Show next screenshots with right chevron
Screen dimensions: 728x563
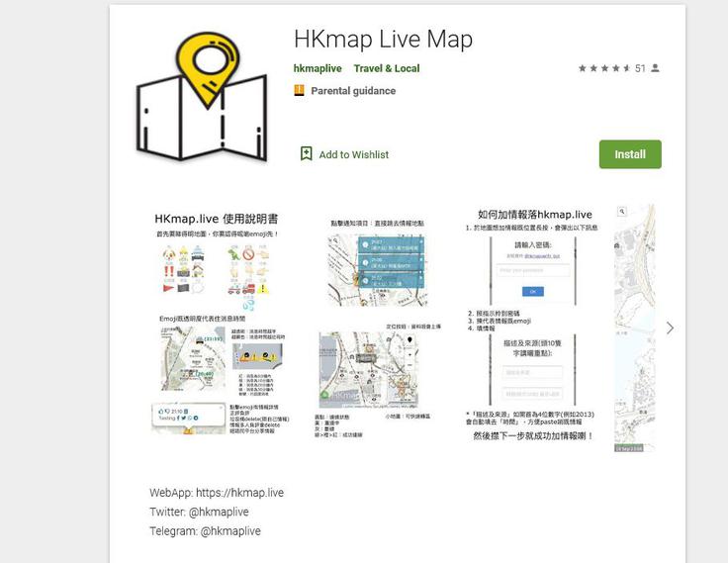(x=670, y=328)
